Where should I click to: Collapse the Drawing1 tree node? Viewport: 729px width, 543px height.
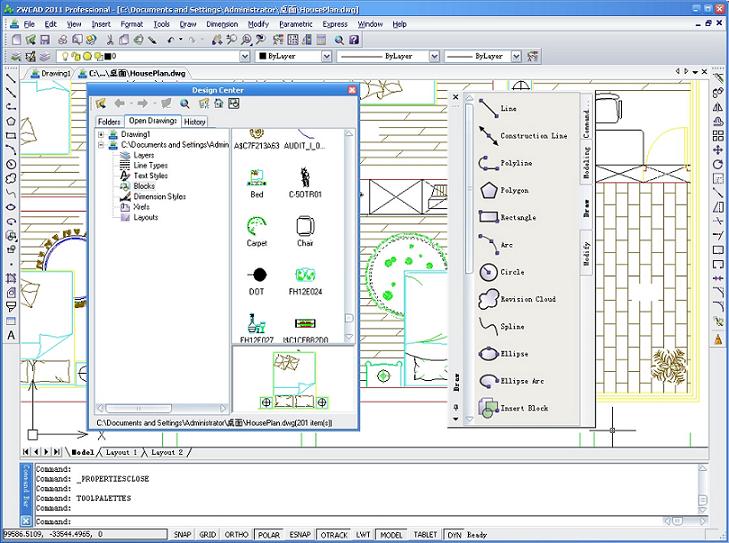pos(102,134)
